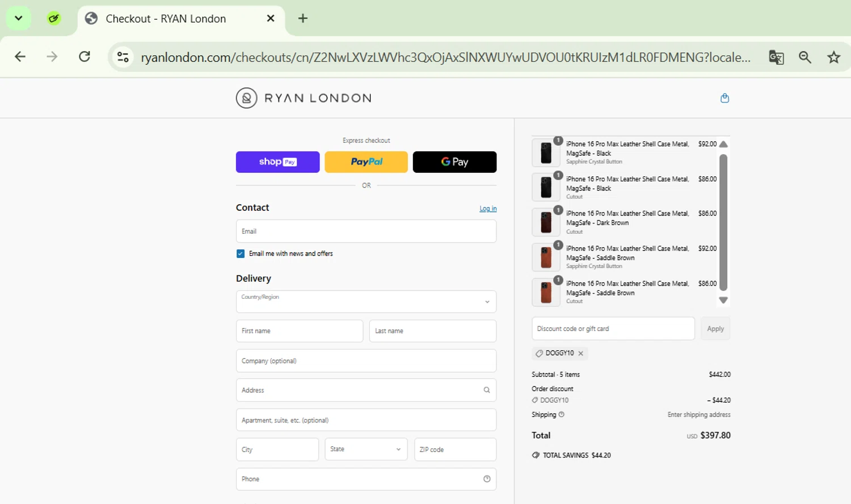The height and width of the screenshot is (504, 851).
Task: Go back to previous page
Action: (x=20, y=57)
